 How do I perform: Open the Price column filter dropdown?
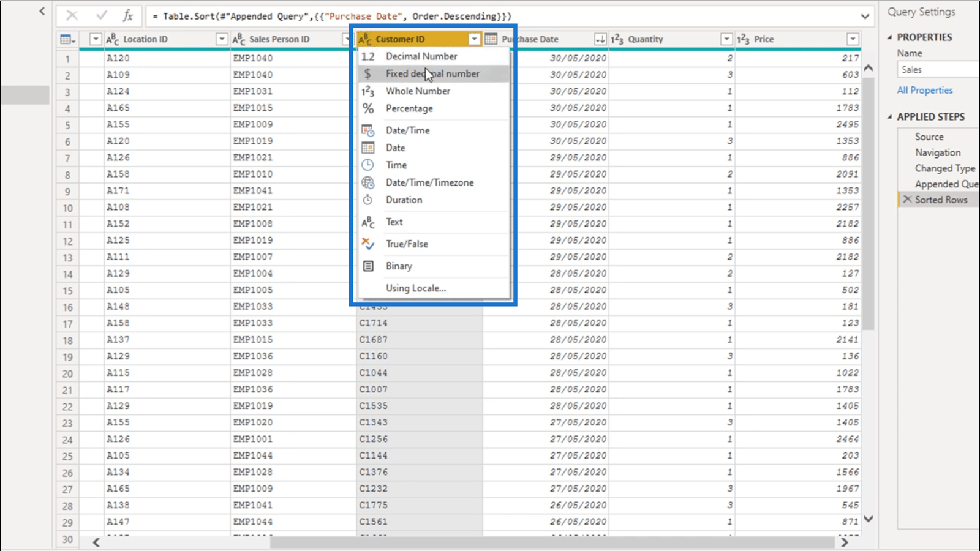[853, 39]
